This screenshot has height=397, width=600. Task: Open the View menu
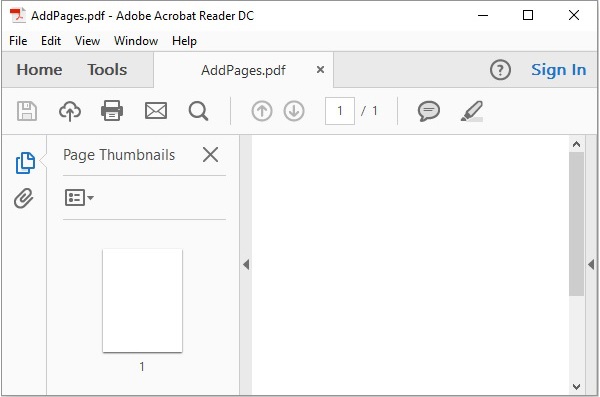pos(87,41)
